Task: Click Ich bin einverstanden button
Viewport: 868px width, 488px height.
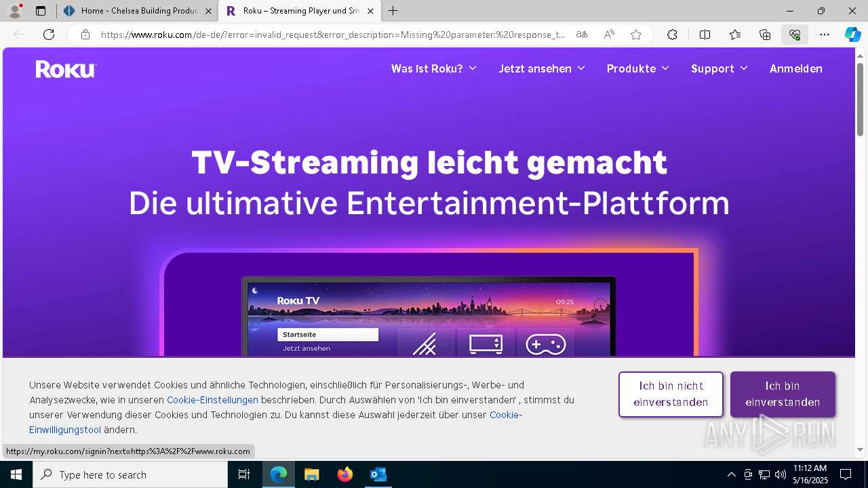Action: coord(783,394)
